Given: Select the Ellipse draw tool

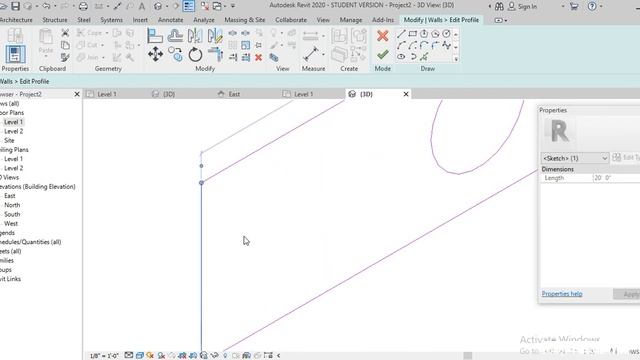Looking at the screenshot, I should 401,57.
